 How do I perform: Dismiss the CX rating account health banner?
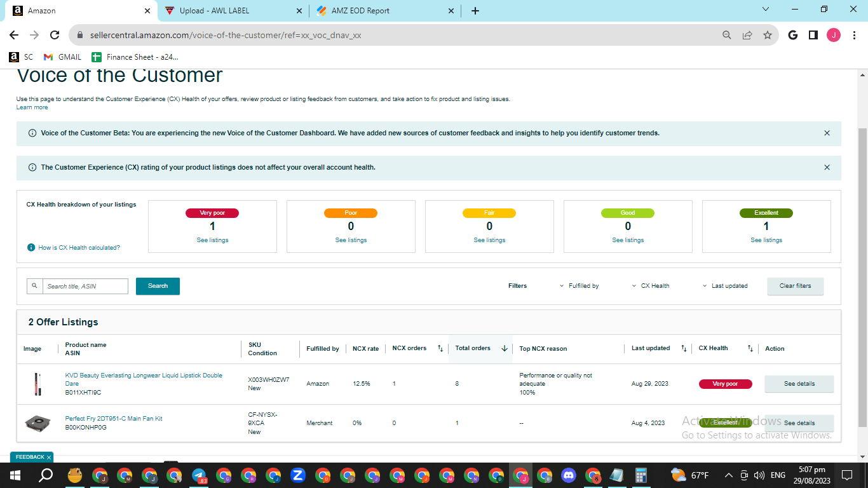(827, 168)
